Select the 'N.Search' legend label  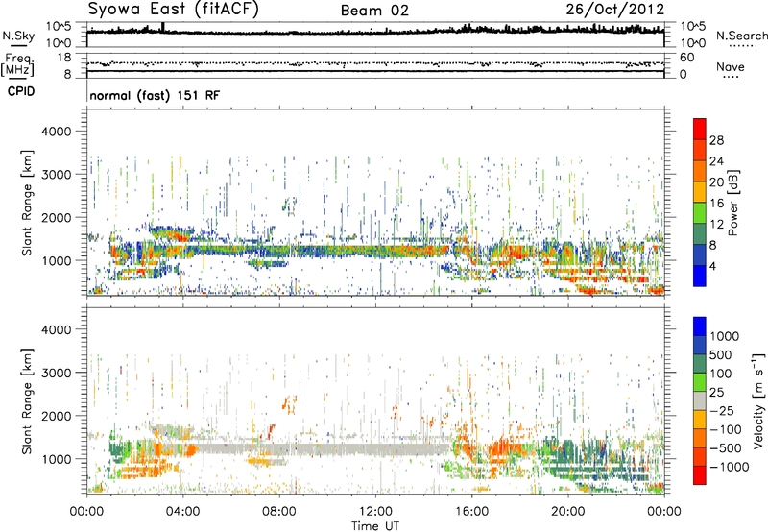(x=742, y=36)
